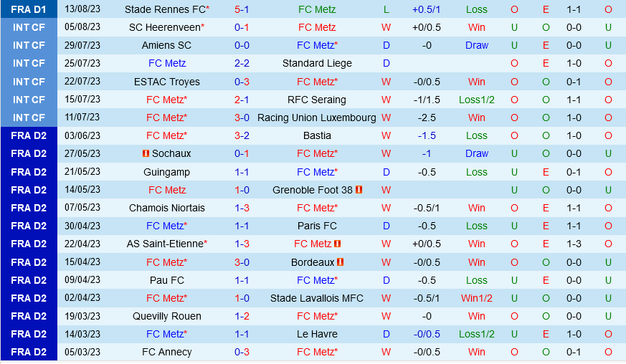Open the 5-1 score of the Stade Rennes match
The height and width of the screenshot is (364, 626).
tap(242, 9)
